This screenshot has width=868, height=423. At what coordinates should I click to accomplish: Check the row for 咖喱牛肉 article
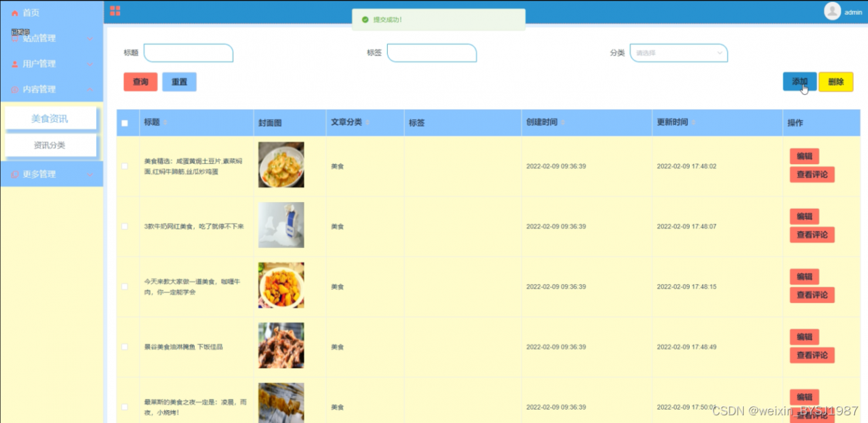coord(124,287)
